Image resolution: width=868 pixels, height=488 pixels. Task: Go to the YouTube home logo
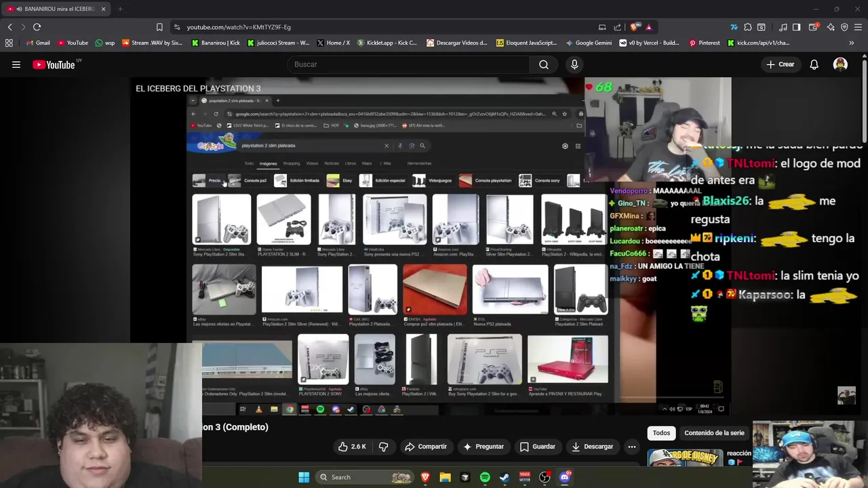click(x=54, y=64)
